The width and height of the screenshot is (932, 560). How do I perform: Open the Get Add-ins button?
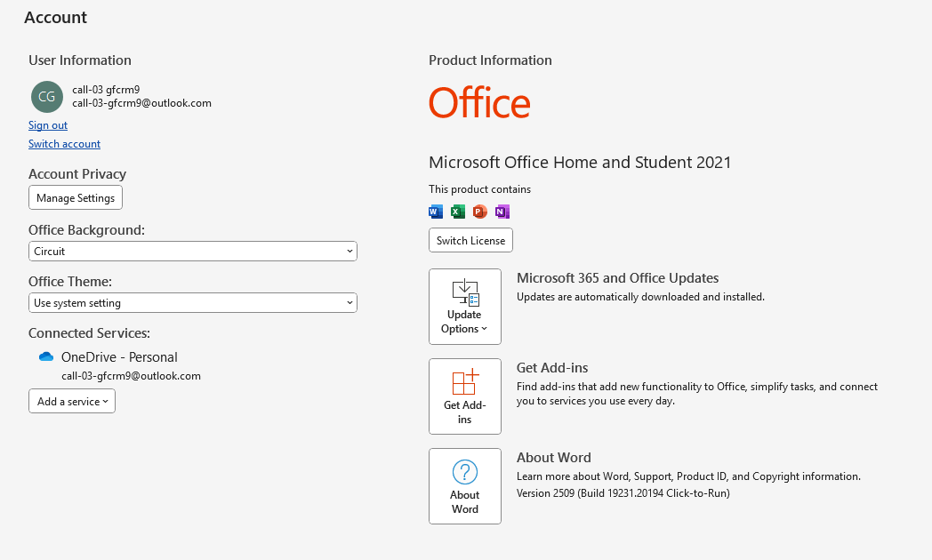click(464, 396)
